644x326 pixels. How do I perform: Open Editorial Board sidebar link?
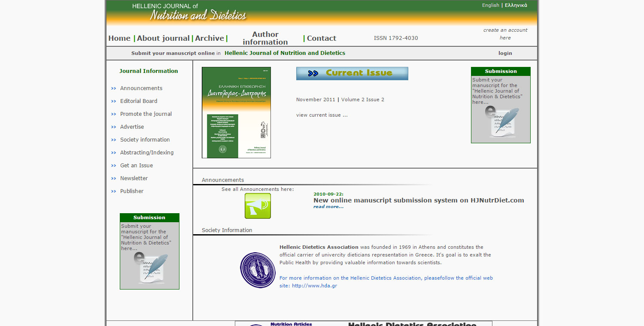[x=139, y=101]
